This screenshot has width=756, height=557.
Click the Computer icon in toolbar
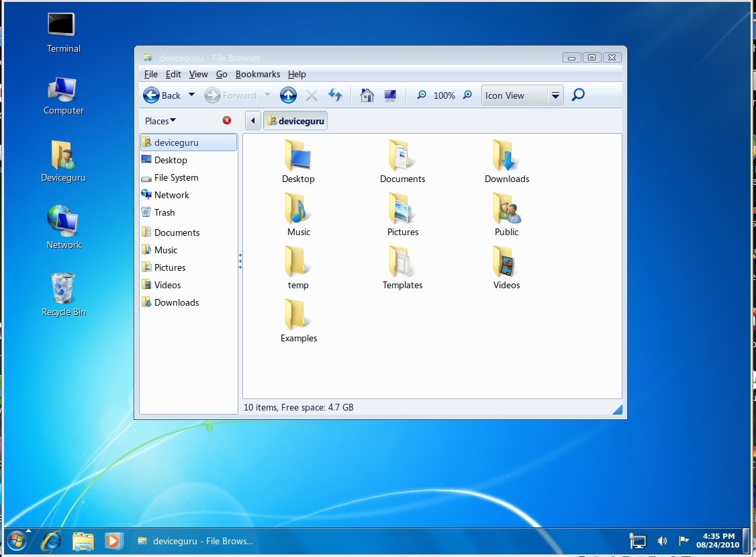pos(390,95)
